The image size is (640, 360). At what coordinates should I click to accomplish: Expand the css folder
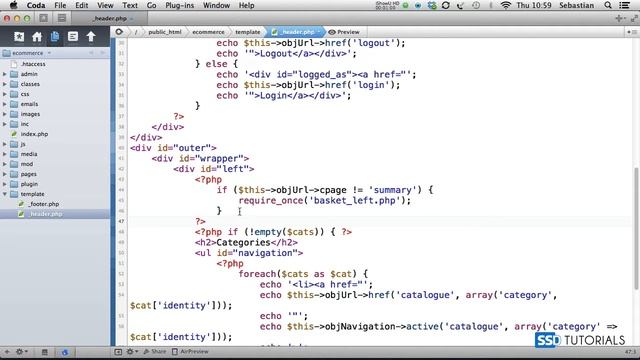click(5, 94)
